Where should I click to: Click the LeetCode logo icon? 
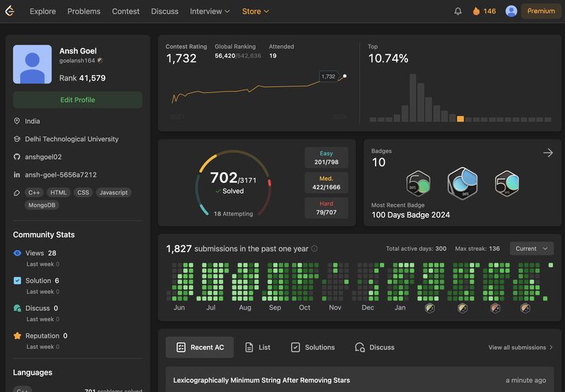[9, 11]
